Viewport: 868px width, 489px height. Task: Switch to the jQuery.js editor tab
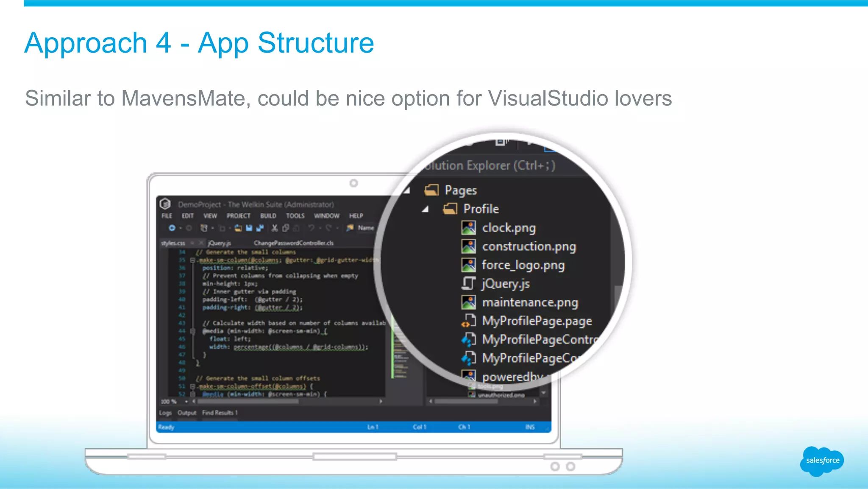(220, 243)
